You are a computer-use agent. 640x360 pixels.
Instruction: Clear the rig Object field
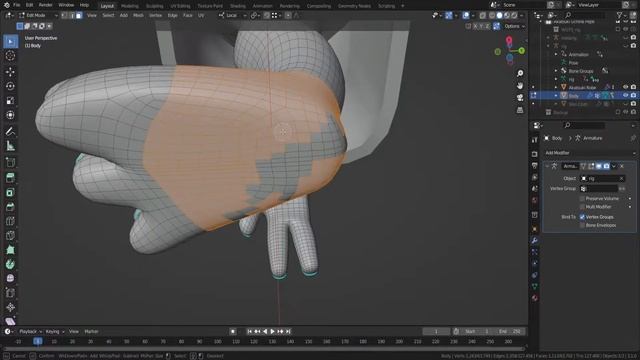point(621,178)
